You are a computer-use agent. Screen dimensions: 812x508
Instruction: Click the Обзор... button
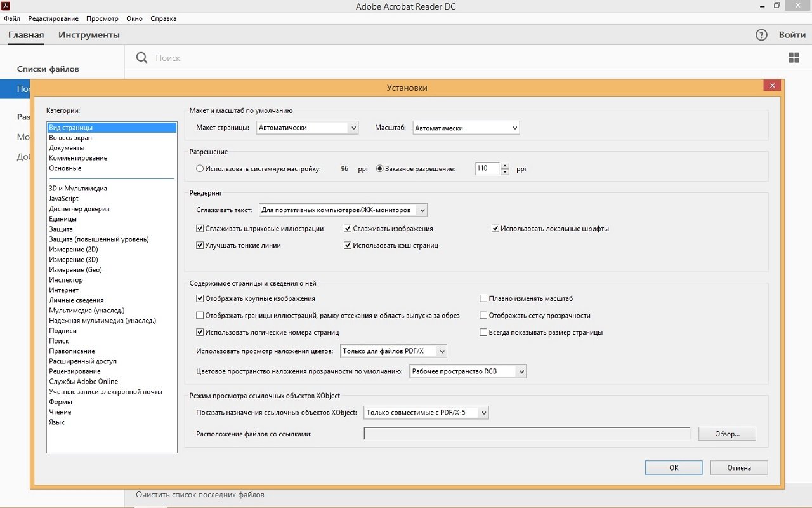727,434
